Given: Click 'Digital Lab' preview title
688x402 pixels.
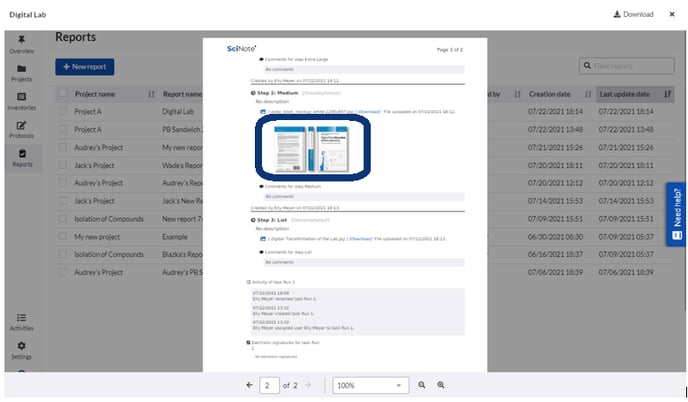Looking at the screenshot, I should click(x=28, y=14).
